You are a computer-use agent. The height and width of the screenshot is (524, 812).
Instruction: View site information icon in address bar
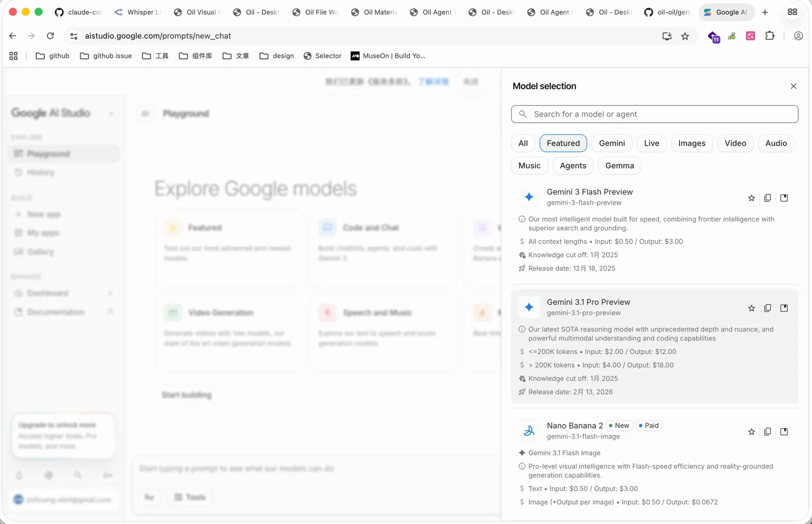tap(74, 36)
